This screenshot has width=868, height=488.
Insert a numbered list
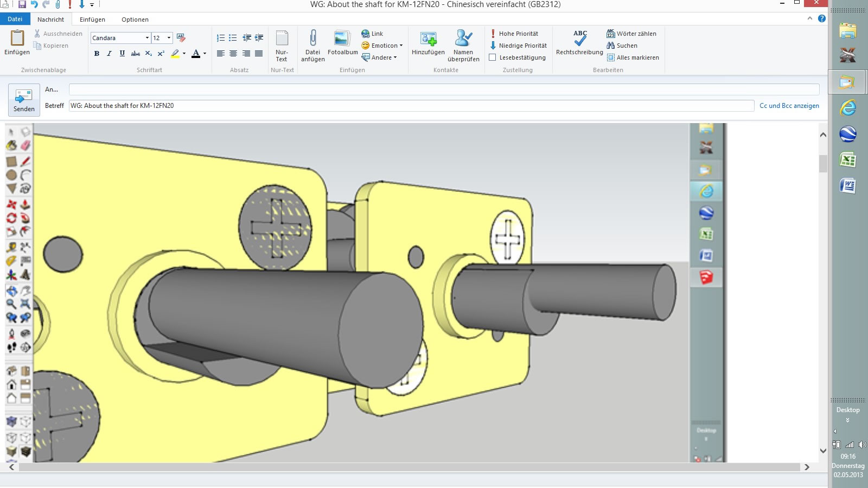[x=220, y=38]
